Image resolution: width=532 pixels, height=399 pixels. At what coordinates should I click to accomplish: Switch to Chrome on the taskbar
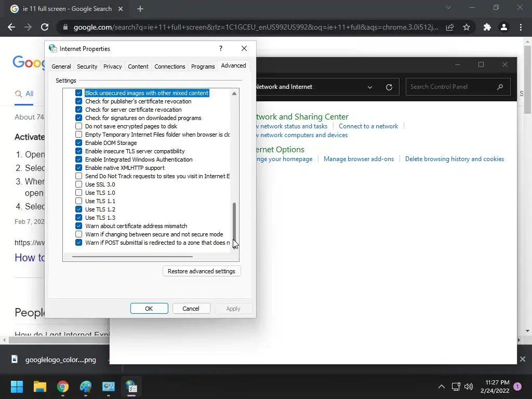[63, 387]
